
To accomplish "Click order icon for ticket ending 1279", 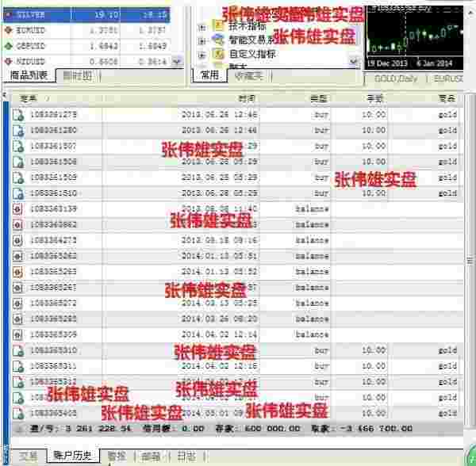I will (x=18, y=115).
